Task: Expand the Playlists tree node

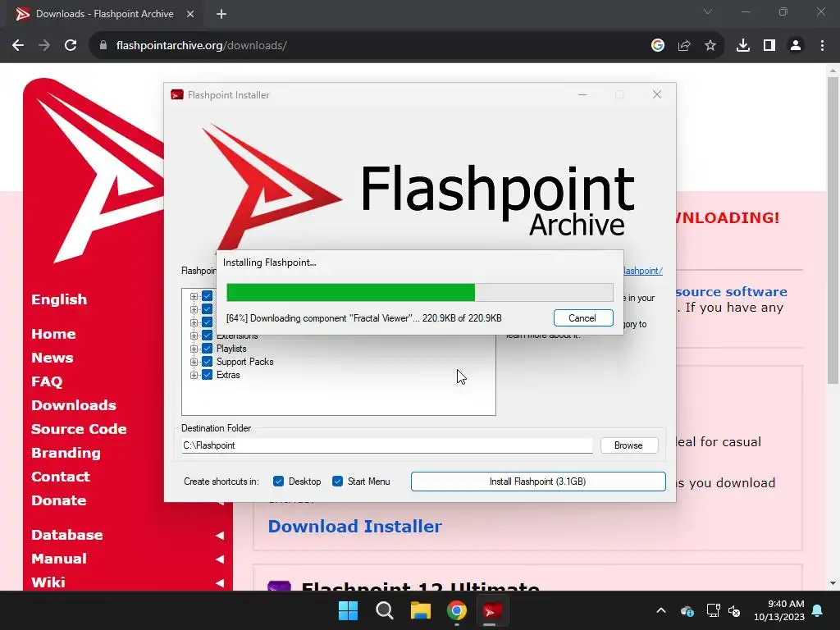Action: [194, 349]
